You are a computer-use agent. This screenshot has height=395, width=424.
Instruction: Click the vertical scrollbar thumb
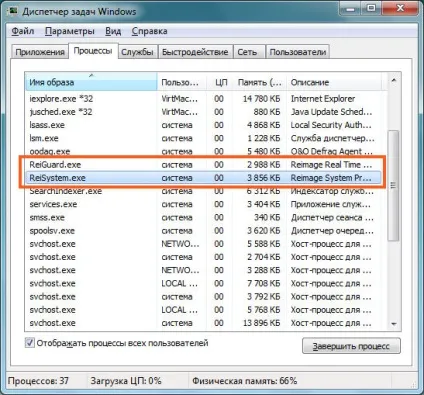pyautogui.click(x=394, y=185)
